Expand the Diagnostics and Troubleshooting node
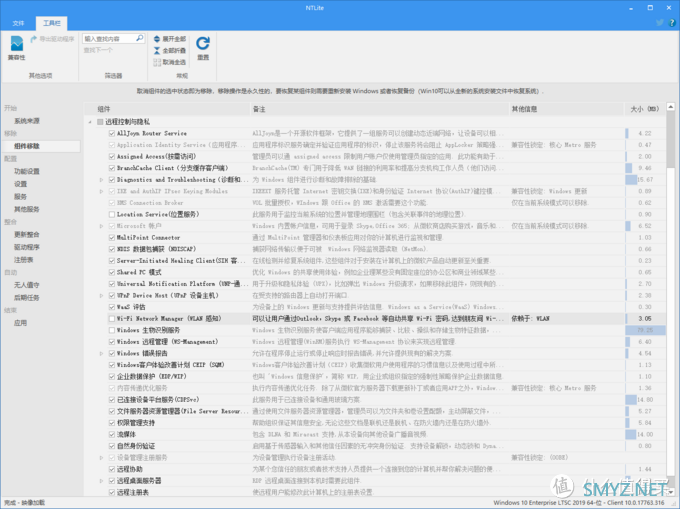The image size is (680, 509). pyautogui.click(x=101, y=179)
